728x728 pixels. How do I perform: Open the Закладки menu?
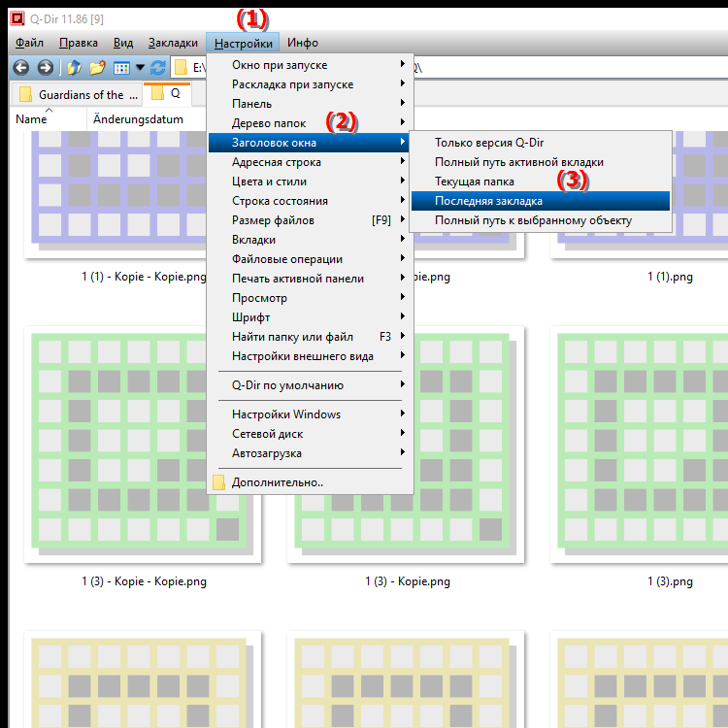[x=173, y=43]
